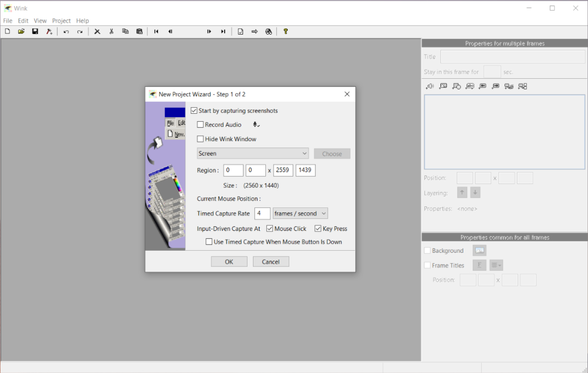
Task: Open the File menu
Action: 8,21
